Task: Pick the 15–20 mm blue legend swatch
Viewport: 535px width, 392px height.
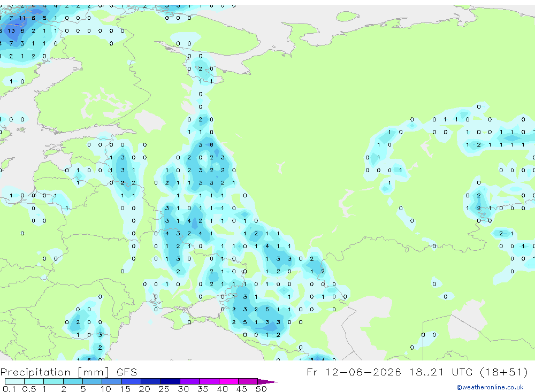Action: (x=132, y=381)
